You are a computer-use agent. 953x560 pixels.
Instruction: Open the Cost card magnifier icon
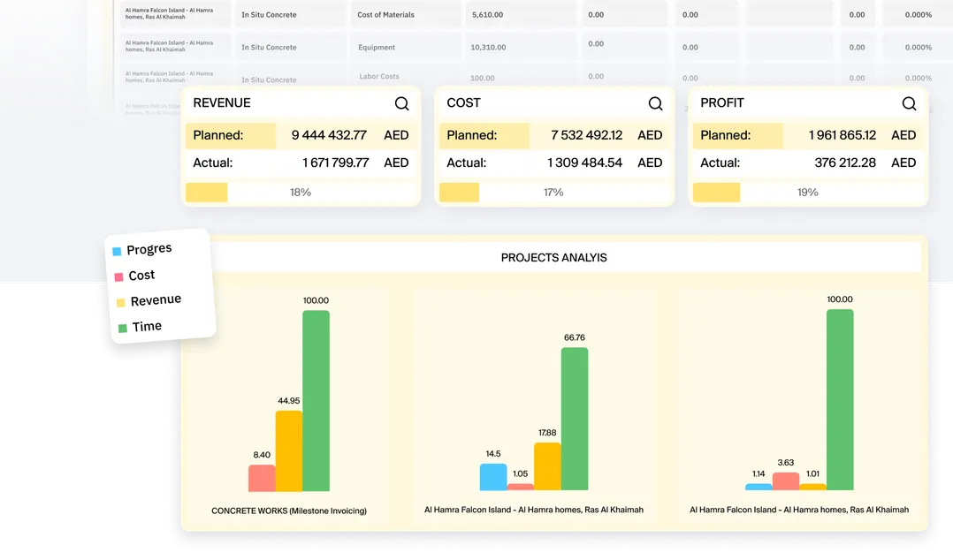tap(655, 104)
